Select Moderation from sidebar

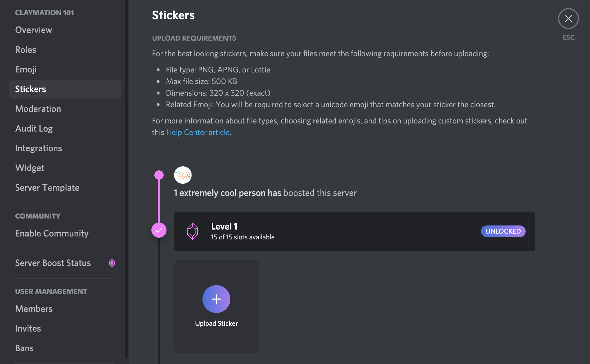38,108
